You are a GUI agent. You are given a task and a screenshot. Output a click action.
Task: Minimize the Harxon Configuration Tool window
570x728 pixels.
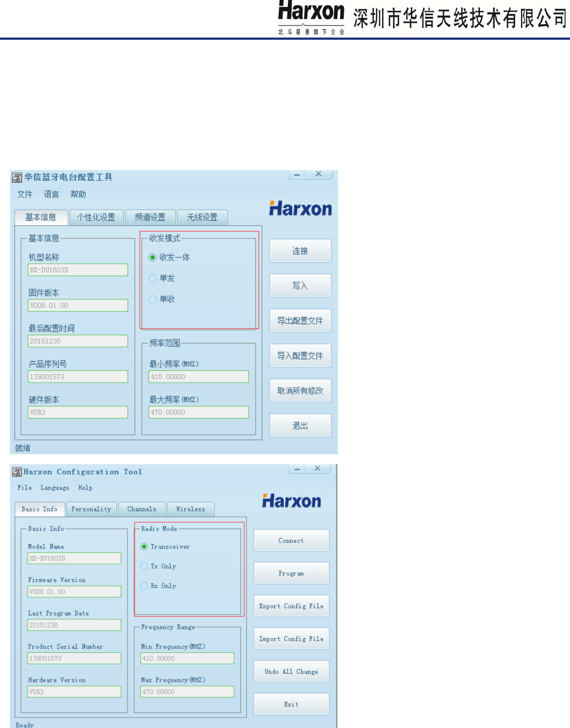[297, 469]
